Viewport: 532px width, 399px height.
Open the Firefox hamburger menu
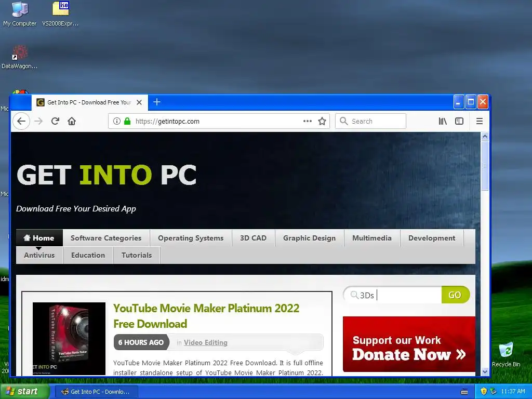pyautogui.click(x=480, y=121)
